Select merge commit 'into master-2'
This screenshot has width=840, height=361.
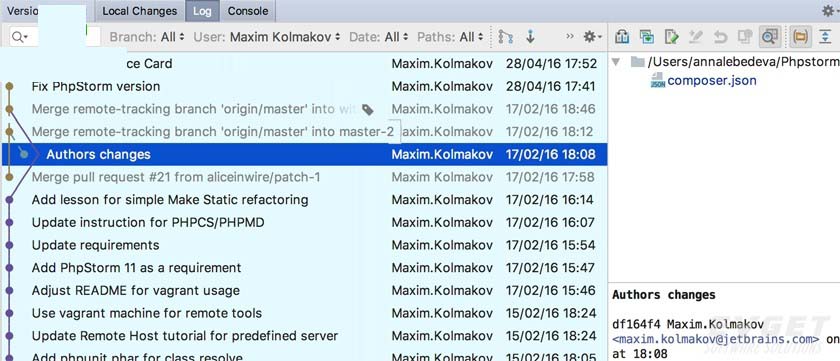click(x=304, y=132)
